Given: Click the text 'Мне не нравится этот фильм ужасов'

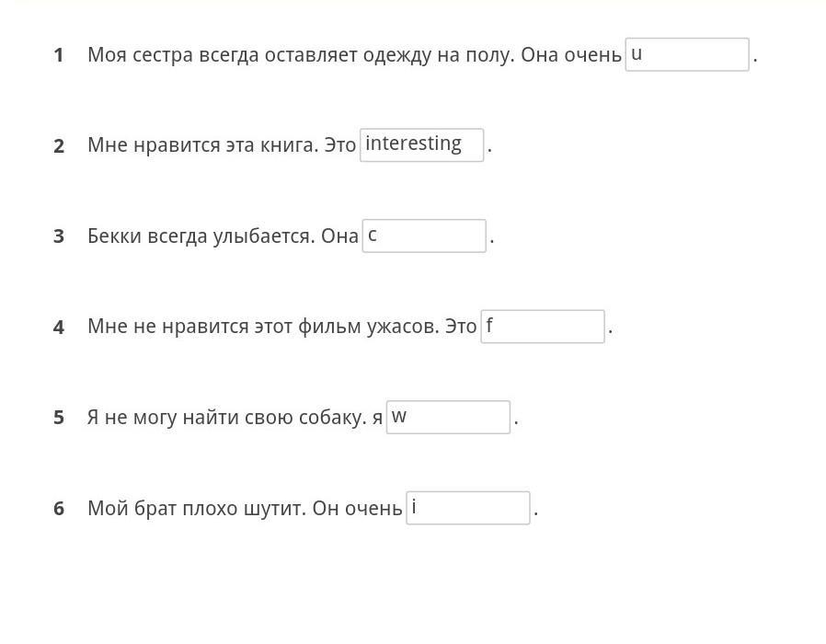Looking at the screenshot, I should [x=263, y=327].
